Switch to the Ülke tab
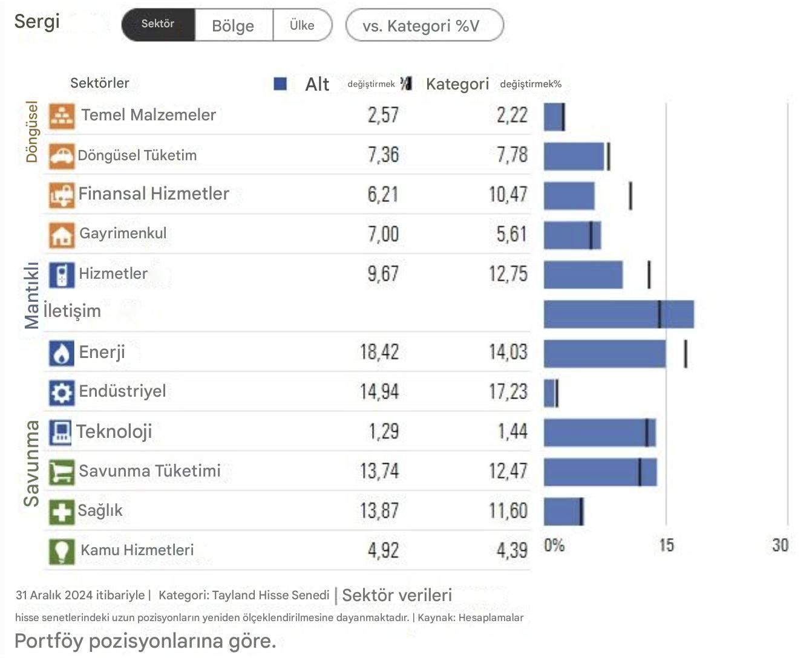The width and height of the screenshot is (812, 664). (x=302, y=25)
